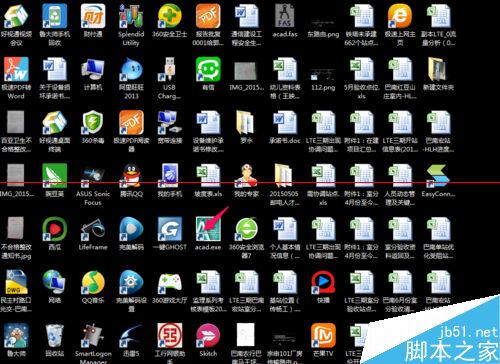Open Splendid Utility shortcut
Viewport: 500px width, 364px height.
(131, 16)
